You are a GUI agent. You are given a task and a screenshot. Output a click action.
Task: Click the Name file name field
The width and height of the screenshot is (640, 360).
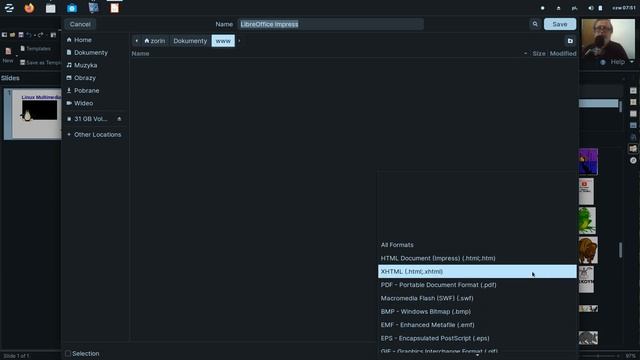coord(331,24)
